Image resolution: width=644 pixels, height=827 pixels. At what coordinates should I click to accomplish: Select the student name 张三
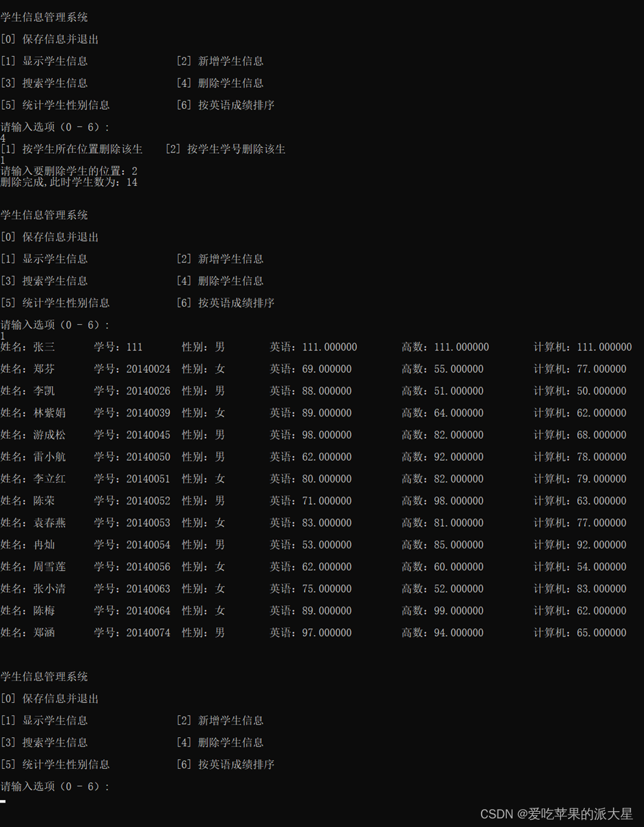click(44, 347)
